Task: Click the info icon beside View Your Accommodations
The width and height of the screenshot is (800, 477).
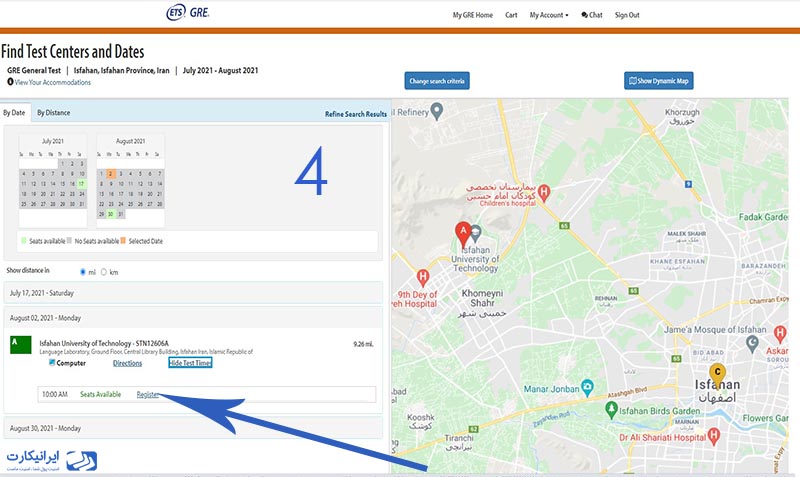Action: coord(10,82)
